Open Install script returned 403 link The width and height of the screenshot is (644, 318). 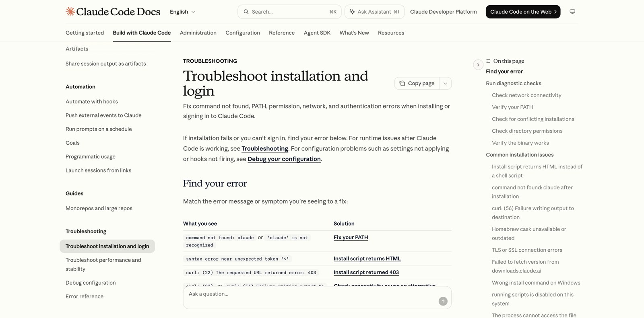366,272
